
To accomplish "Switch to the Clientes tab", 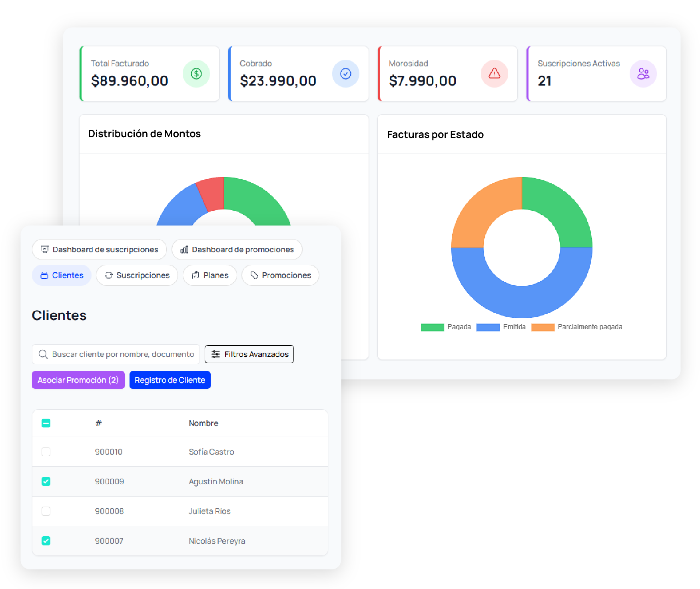I will [x=62, y=275].
